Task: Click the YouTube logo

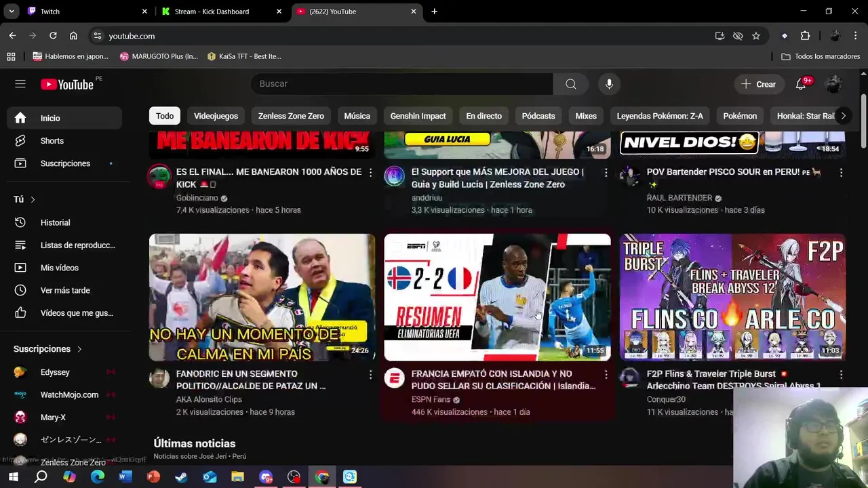Action: pyautogui.click(x=67, y=84)
